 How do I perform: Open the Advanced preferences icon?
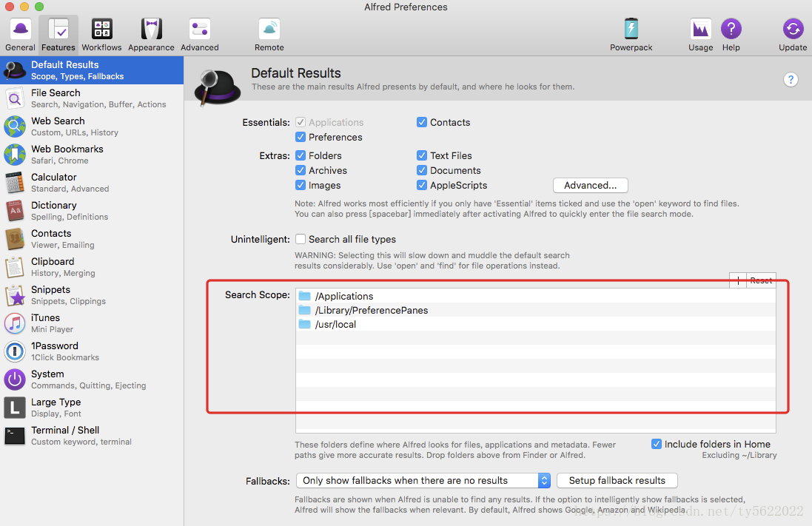pyautogui.click(x=200, y=35)
